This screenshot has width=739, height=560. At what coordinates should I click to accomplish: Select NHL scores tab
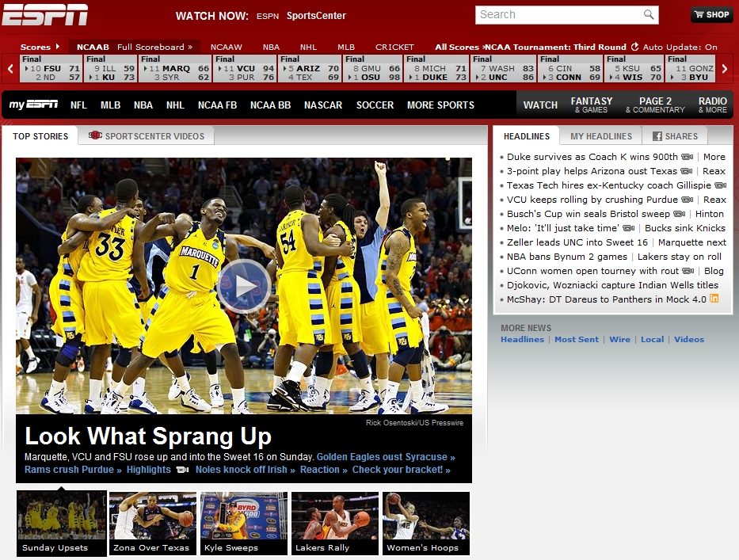[x=308, y=47]
